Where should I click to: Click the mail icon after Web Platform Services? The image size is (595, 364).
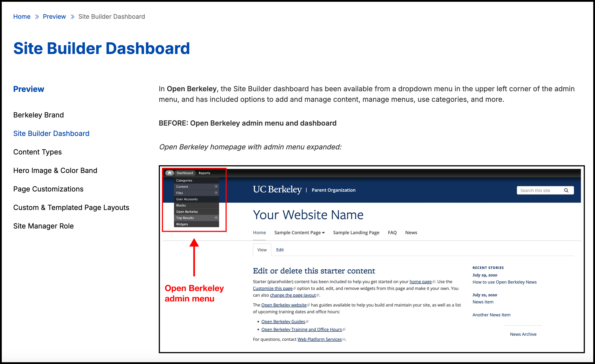click(x=344, y=339)
